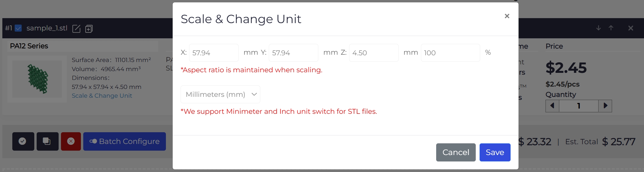Close the Scale & Change Unit dialog
This screenshot has width=644, height=172.
[x=507, y=16]
